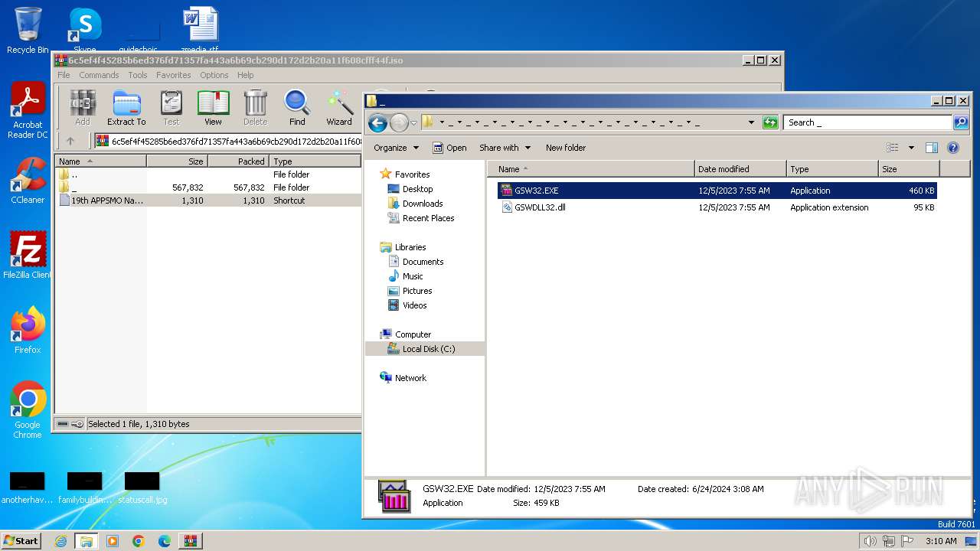
Task: Open Google Chrome desktop icon
Action: click(x=28, y=409)
